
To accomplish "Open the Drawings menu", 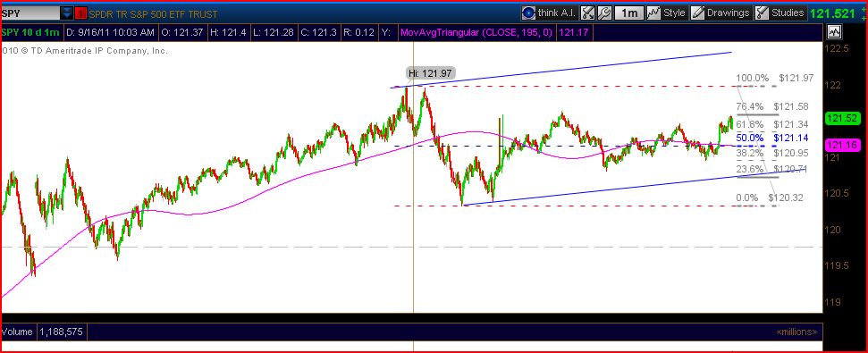I will point(728,13).
